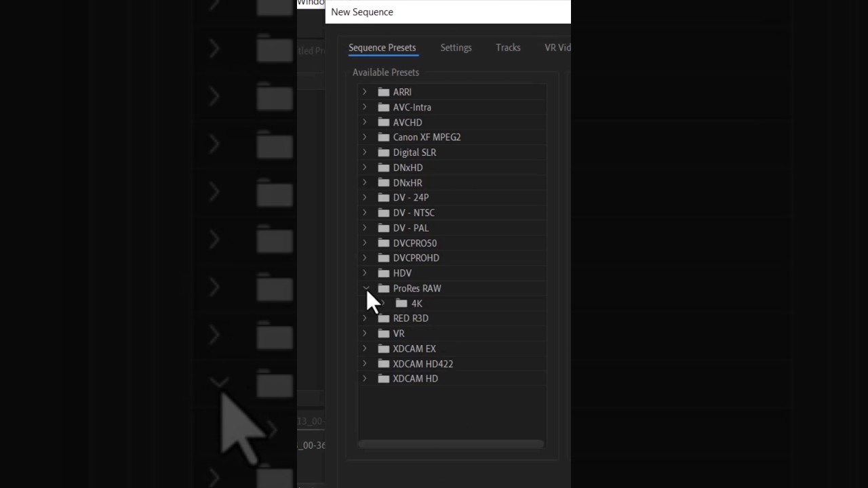Select the XDCAM HD422 label
Screen dimensions: 868x488
click(422, 363)
